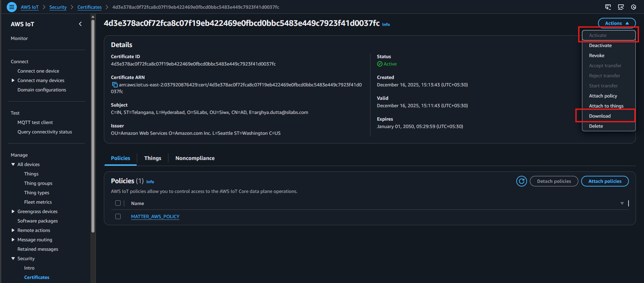This screenshot has height=283, width=644.
Task: Click the screen-share icon in top bar
Action: click(x=621, y=7)
